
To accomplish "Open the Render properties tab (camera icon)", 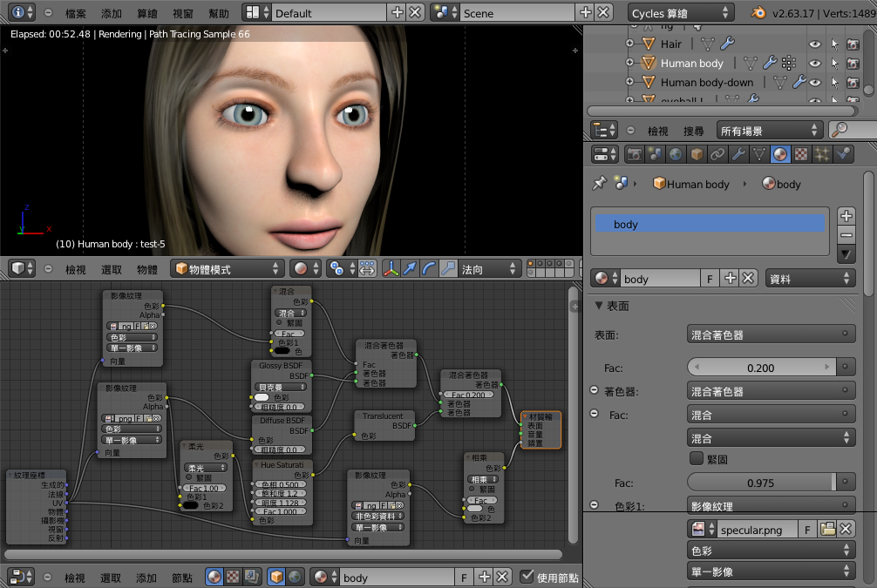I will (635, 153).
